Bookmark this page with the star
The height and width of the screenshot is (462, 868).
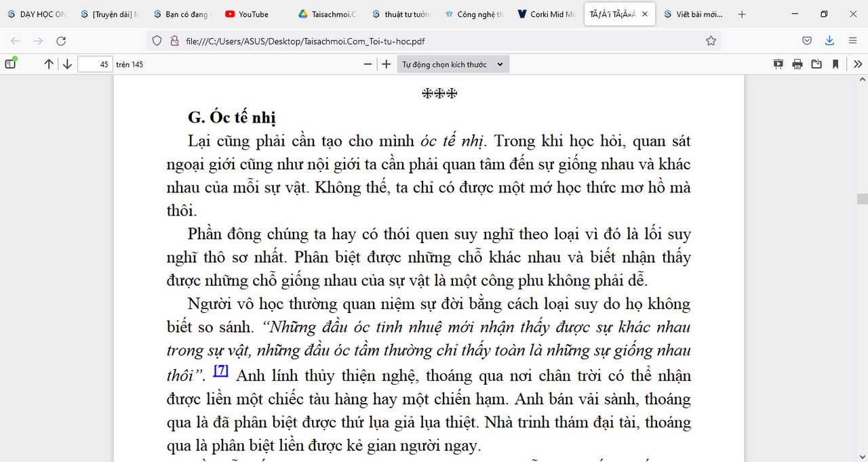tap(711, 41)
